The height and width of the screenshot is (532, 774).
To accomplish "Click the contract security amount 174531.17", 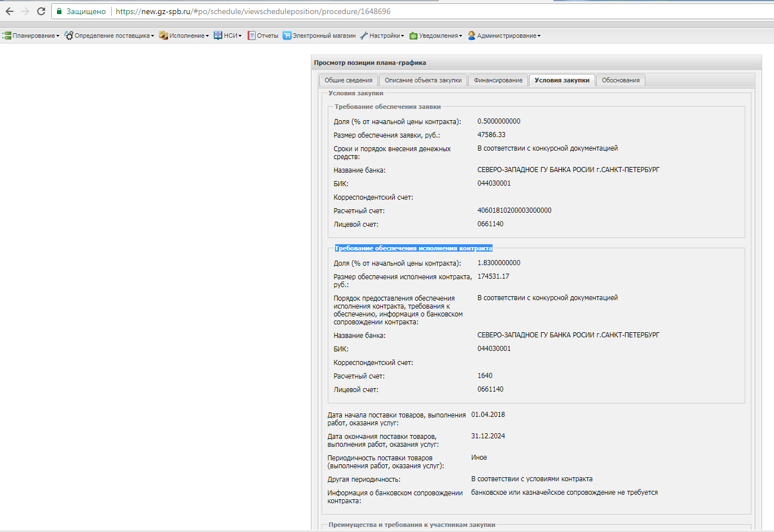I will click(493, 276).
